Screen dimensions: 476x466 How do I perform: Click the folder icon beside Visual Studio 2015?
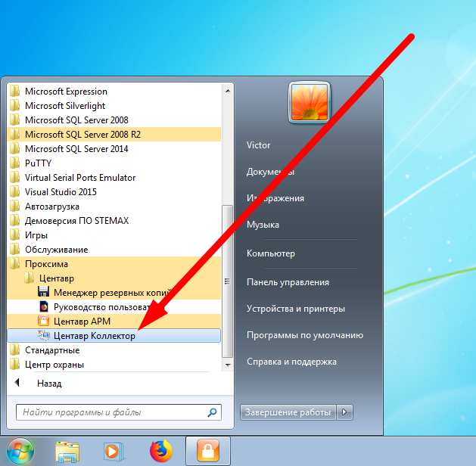click(x=14, y=191)
